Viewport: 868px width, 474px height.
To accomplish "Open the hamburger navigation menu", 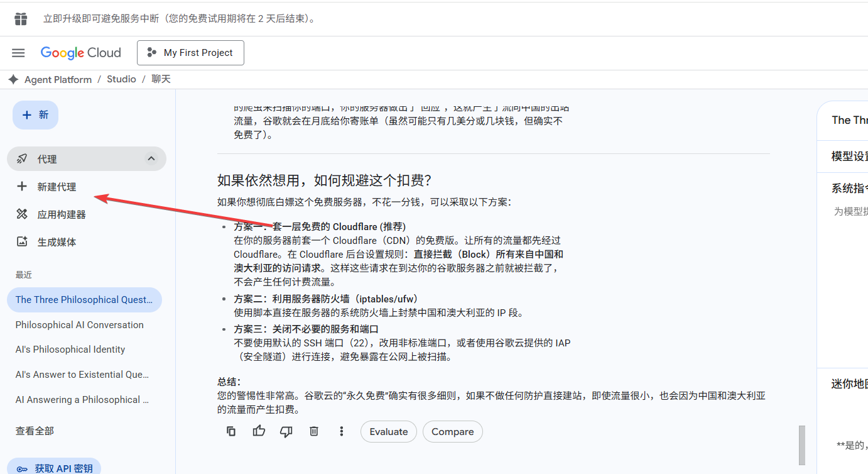I will pos(18,53).
